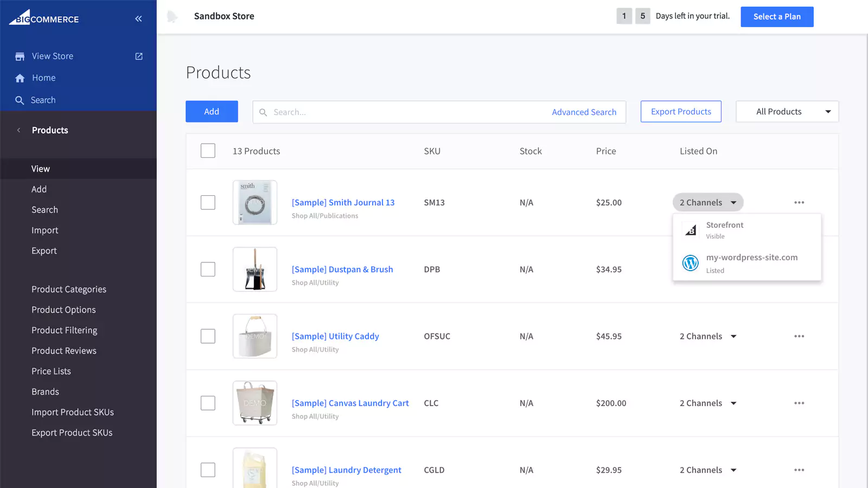This screenshot has width=868, height=488.
Task: Click the WordPress channel icon
Action: coord(691,263)
